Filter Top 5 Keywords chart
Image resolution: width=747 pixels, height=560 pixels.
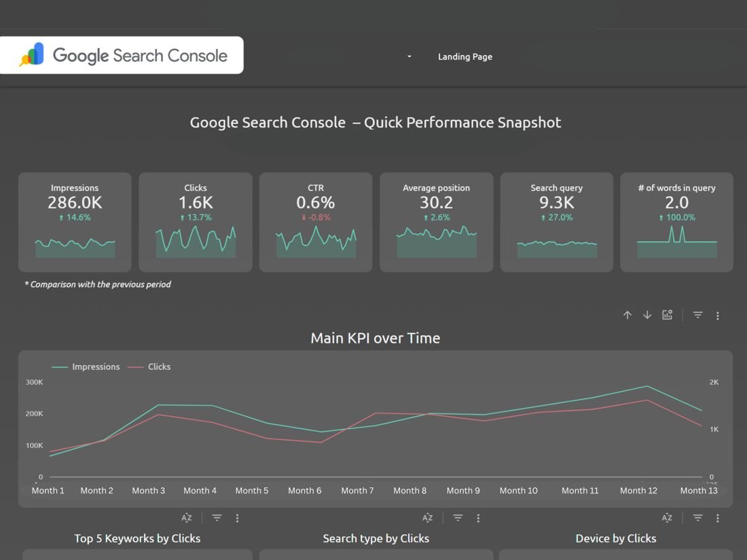point(217,518)
